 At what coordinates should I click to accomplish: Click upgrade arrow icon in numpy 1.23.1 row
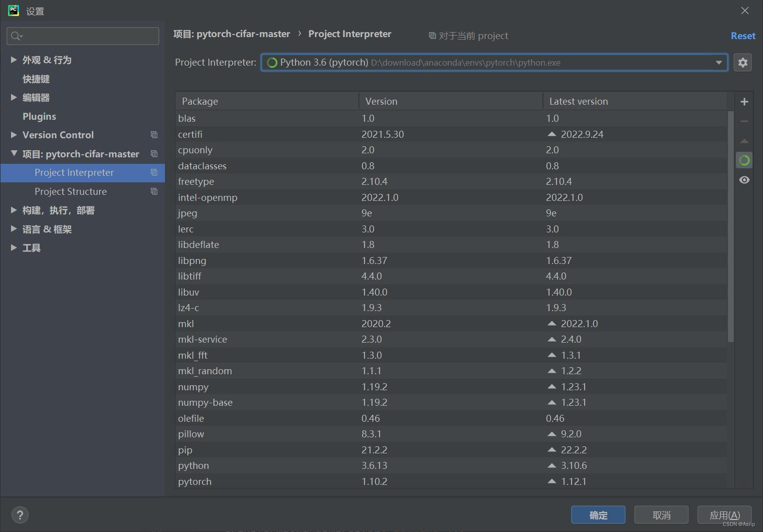(552, 387)
